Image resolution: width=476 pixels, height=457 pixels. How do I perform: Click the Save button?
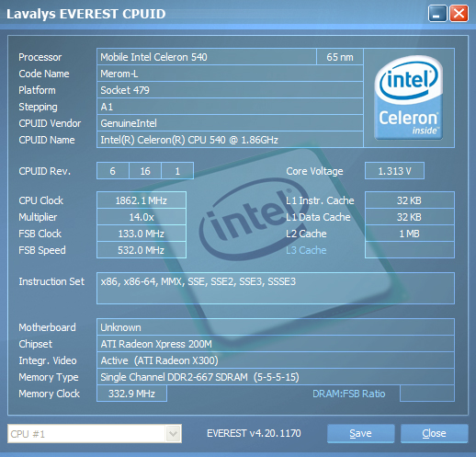click(360, 433)
